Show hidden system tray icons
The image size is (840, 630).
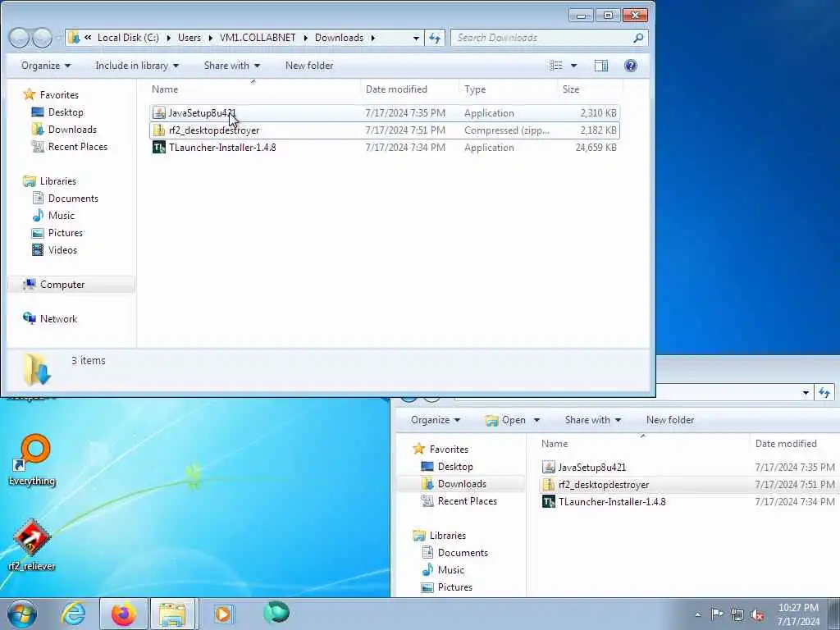point(697,614)
